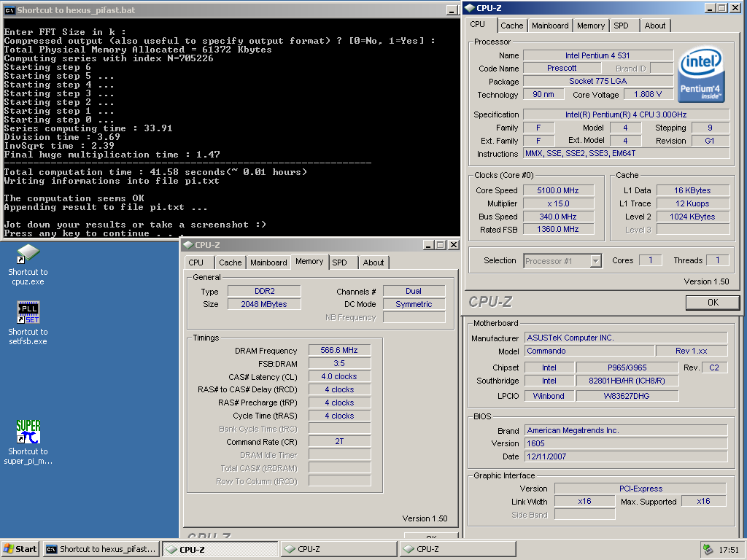Click the 12 Kuops L1 Trace value
The width and height of the screenshot is (747, 560).
click(693, 203)
